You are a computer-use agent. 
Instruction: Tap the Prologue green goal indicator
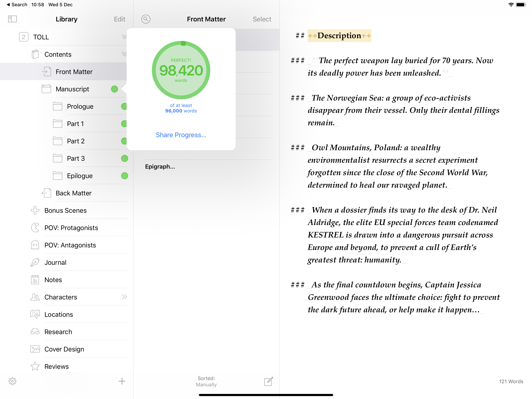124,106
